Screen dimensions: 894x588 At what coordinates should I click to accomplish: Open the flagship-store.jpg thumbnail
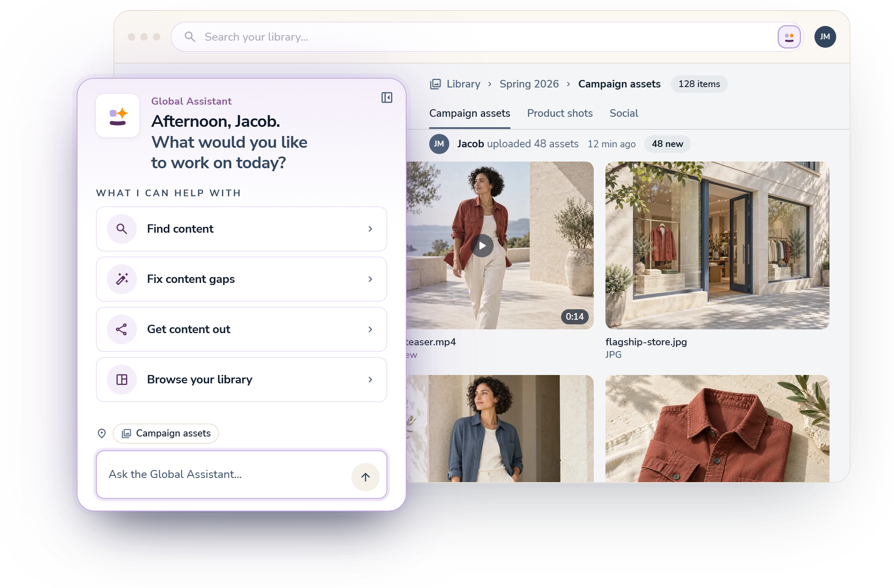[717, 245]
